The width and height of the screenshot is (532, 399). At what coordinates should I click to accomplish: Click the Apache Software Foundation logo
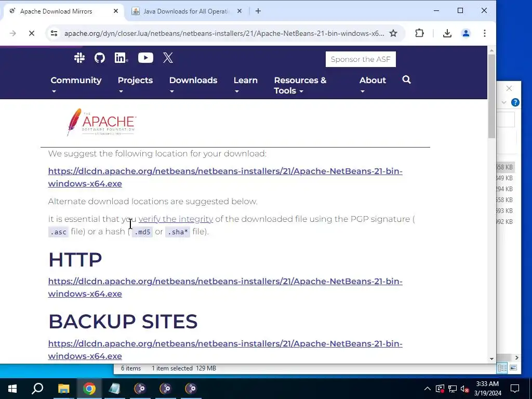101,122
